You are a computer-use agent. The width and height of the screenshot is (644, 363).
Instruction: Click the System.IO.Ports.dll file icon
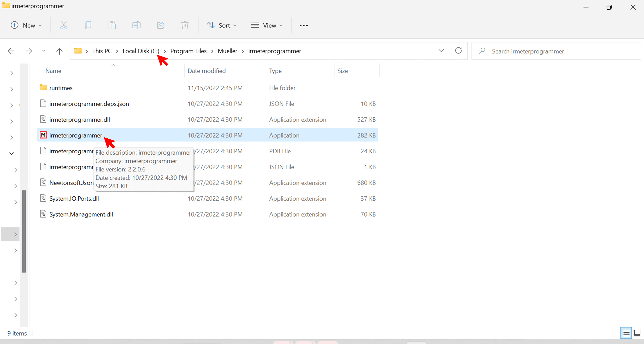[x=43, y=198]
